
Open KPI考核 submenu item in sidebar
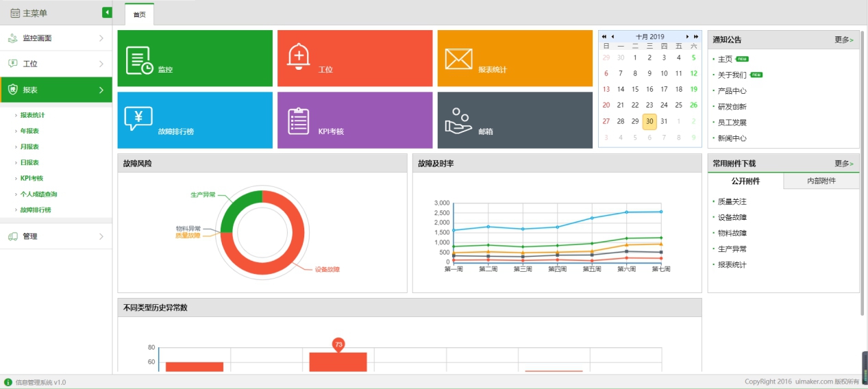[32, 178]
